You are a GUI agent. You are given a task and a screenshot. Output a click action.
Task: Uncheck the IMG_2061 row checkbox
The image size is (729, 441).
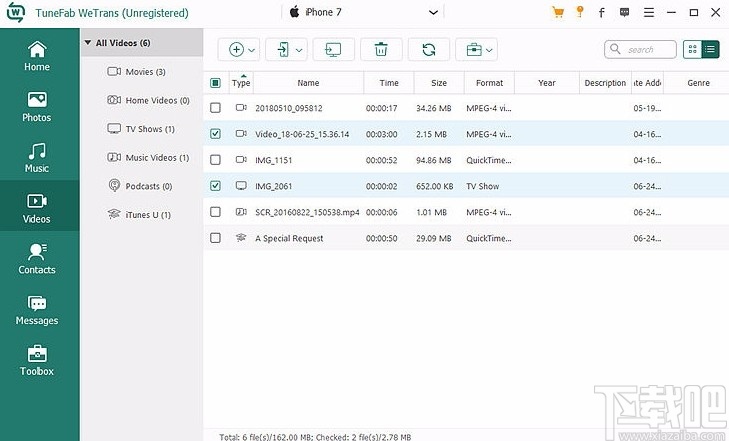tap(215, 186)
